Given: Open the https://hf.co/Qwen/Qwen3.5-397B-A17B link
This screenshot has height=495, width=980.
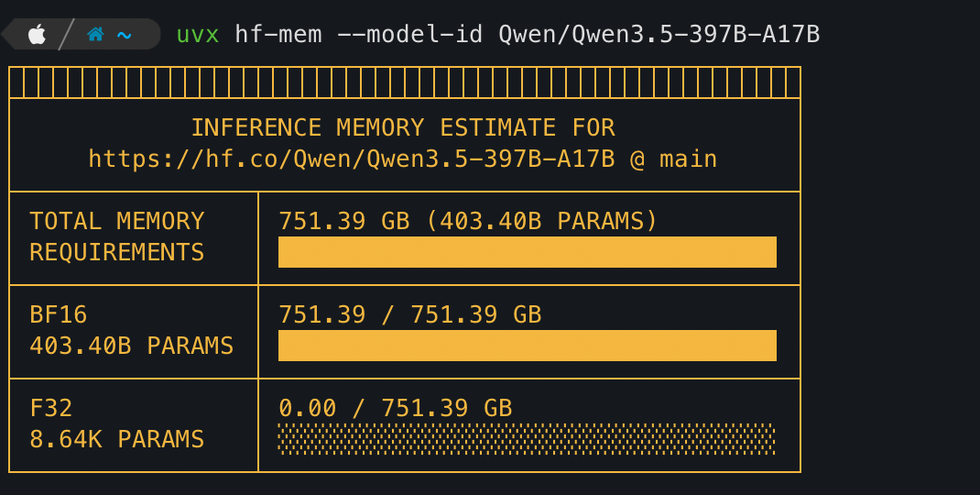Looking at the screenshot, I should (x=351, y=159).
